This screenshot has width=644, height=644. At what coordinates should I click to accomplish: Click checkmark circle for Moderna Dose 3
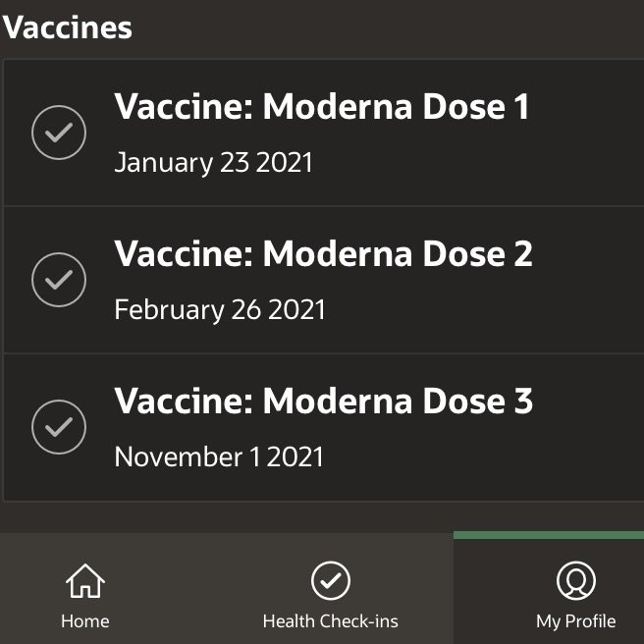59,427
